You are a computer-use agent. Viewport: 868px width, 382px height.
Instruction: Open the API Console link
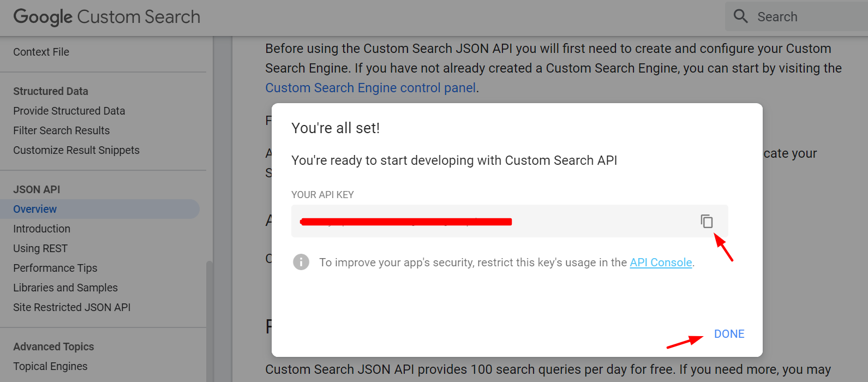click(661, 262)
